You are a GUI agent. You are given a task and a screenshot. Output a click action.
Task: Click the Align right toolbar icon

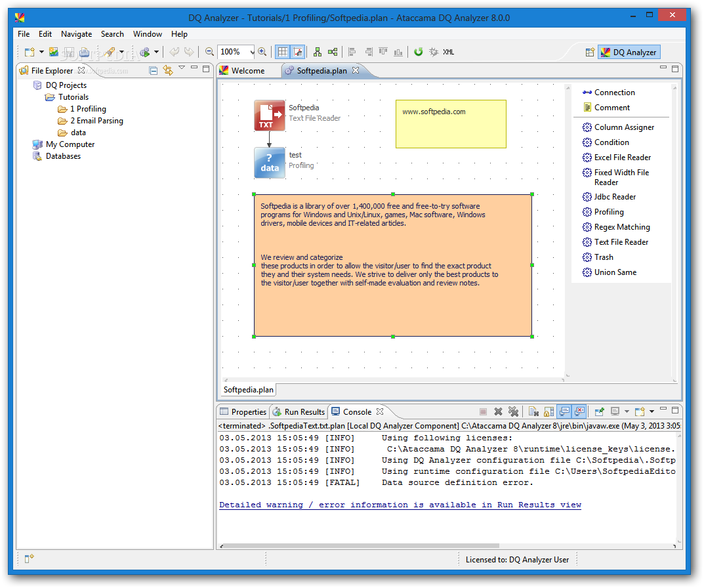(x=368, y=52)
